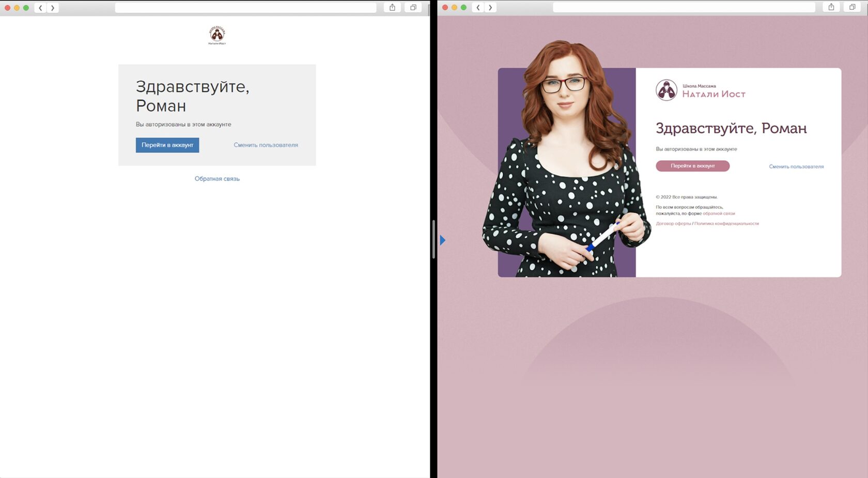Click pink "Перейти в аккаунт" button in right window
Image resolution: width=868 pixels, height=478 pixels.
pyautogui.click(x=692, y=166)
